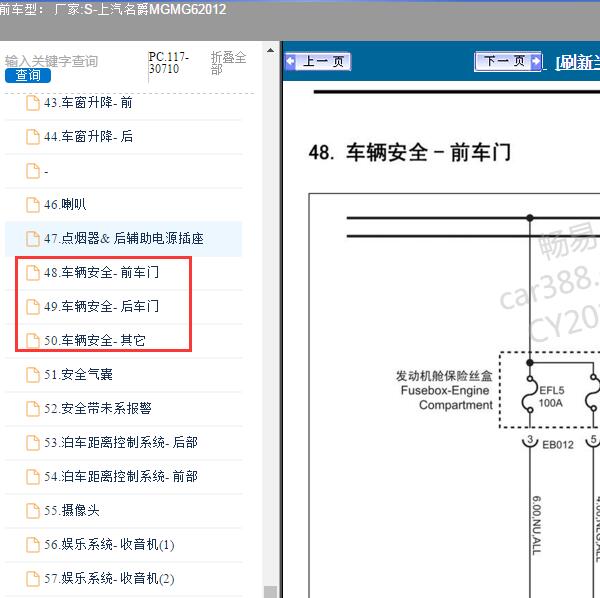Click document icon beside 55.摄像头
Image resolution: width=600 pixels, height=598 pixels.
tap(33, 511)
